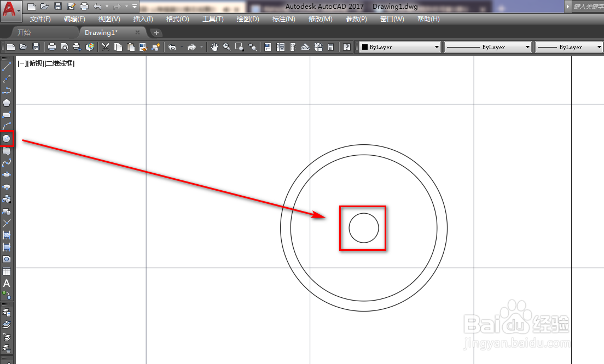604x364 pixels.
Task: Select the Region tool
Action: (7, 260)
